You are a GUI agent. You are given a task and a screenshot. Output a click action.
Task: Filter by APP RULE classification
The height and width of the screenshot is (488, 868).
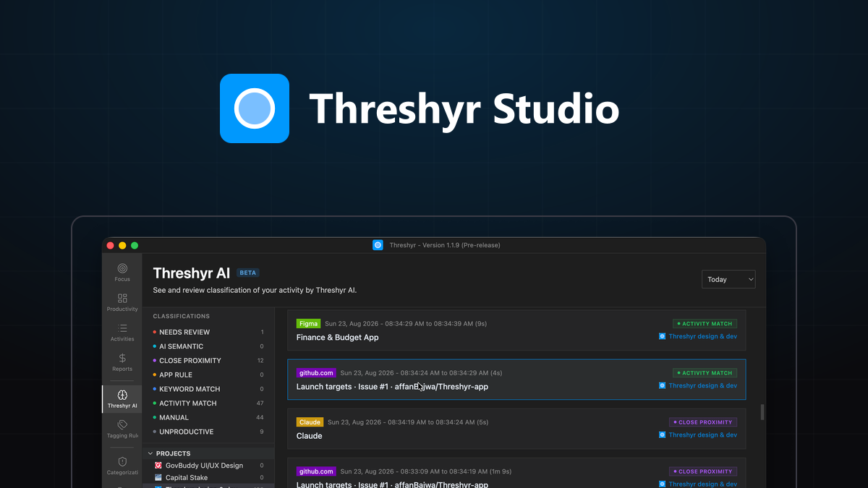click(x=208, y=374)
